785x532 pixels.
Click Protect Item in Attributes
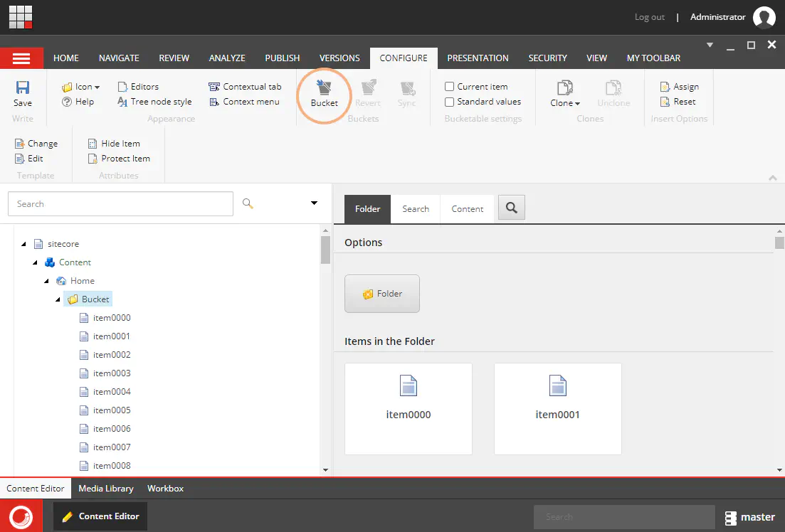point(119,159)
